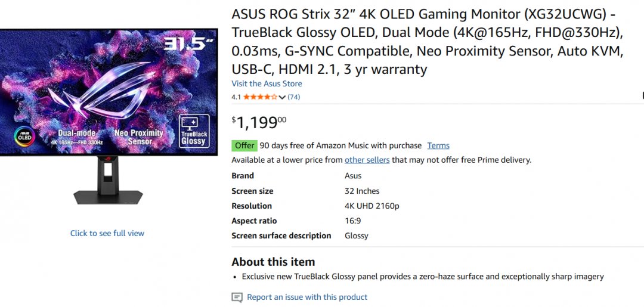View the other sellers link
The width and height of the screenshot is (644, 307).
click(367, 160)
